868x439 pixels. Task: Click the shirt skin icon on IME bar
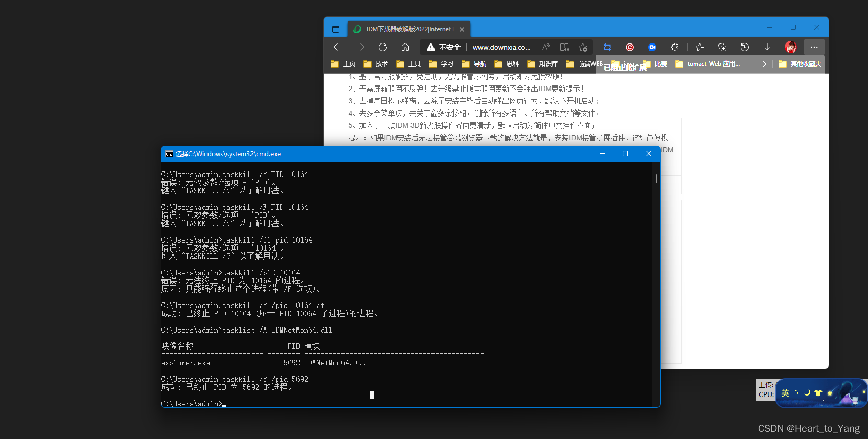(818, 393)
